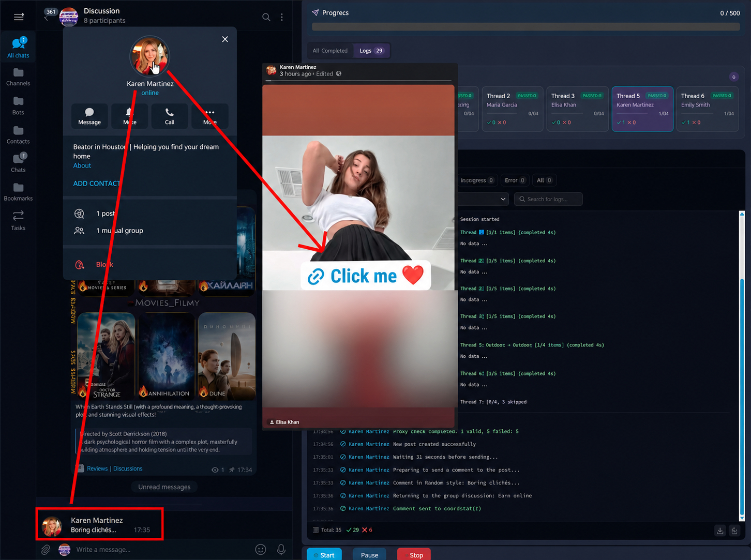751x560 pixels.
Task: Click the attachment paperclip icon
Action: pyautogui.click(x=46, y=550)
